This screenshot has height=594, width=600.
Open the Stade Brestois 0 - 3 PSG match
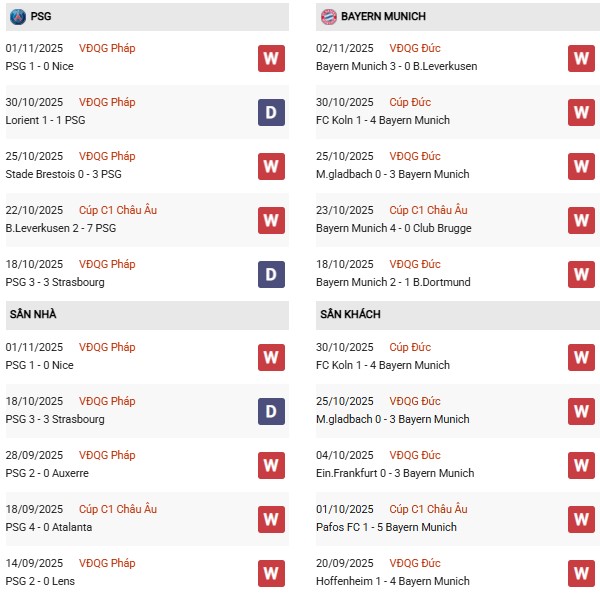(x=62, y=174)
